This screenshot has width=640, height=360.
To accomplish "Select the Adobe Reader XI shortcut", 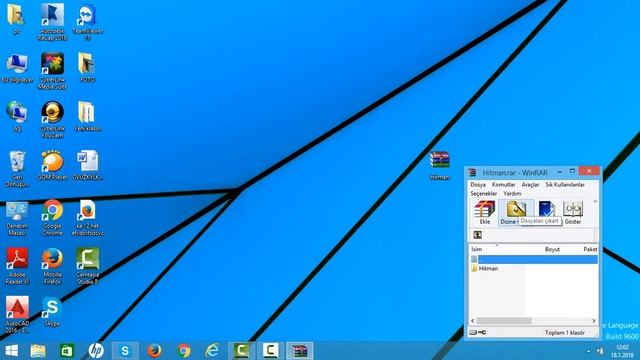I will [17, 266].
